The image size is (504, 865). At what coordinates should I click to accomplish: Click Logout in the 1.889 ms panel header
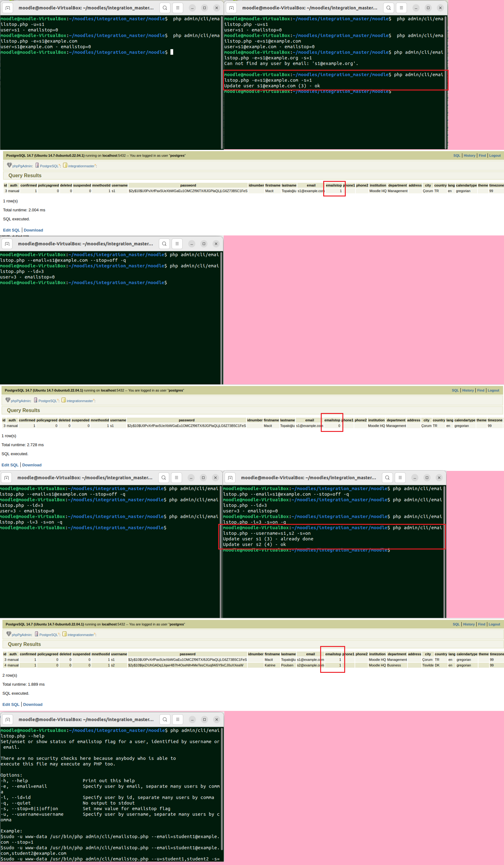494,624
